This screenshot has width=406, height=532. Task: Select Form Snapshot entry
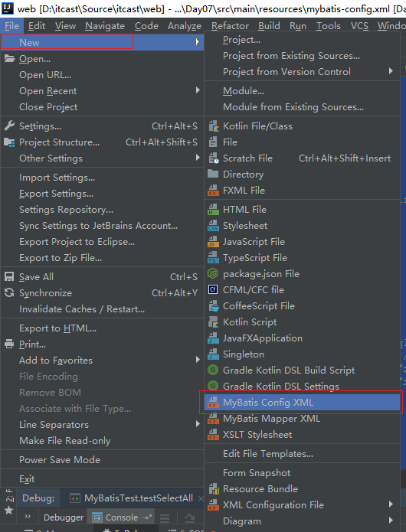click(x=257, y=472)
